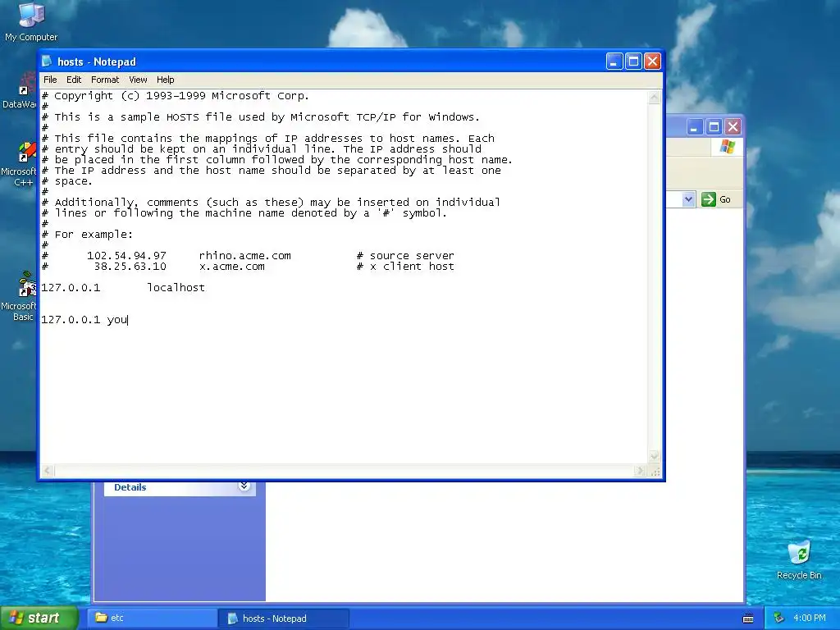Click the resize grip corner of Notepad
Image resolution: width=840 pixels, height=630 pixels.
(x=655, y=472)
